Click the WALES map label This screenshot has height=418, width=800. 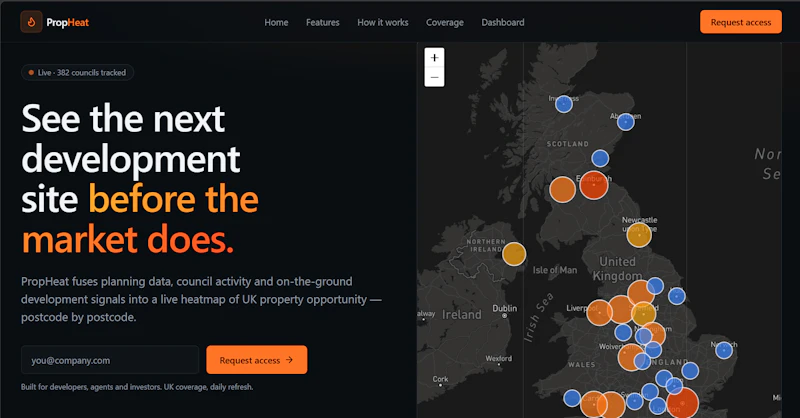coord(582,364)
